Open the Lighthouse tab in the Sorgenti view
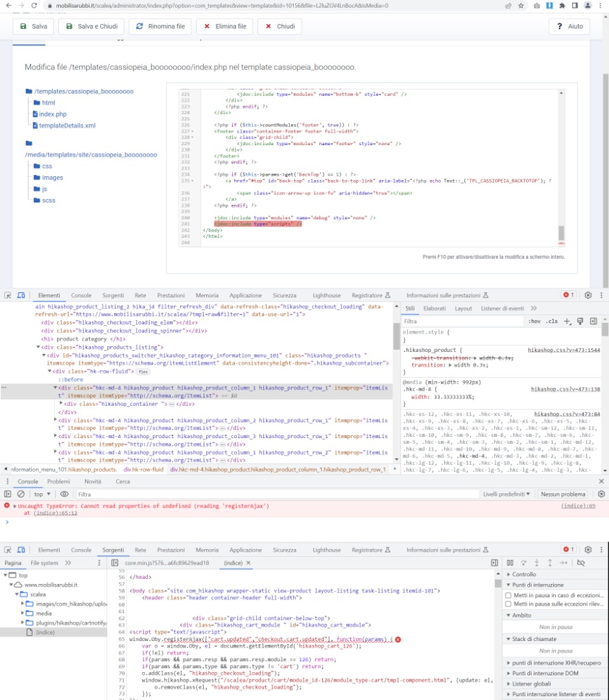Image resolution: width=609 pixels, height=700 pixels. (x=327, y=550)
